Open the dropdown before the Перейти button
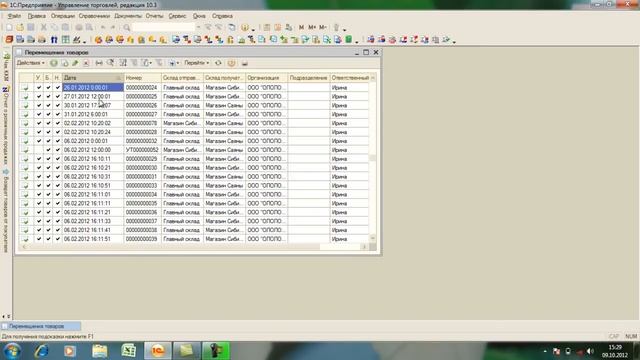This screenshot has width=640, height=360. (173, 63)
